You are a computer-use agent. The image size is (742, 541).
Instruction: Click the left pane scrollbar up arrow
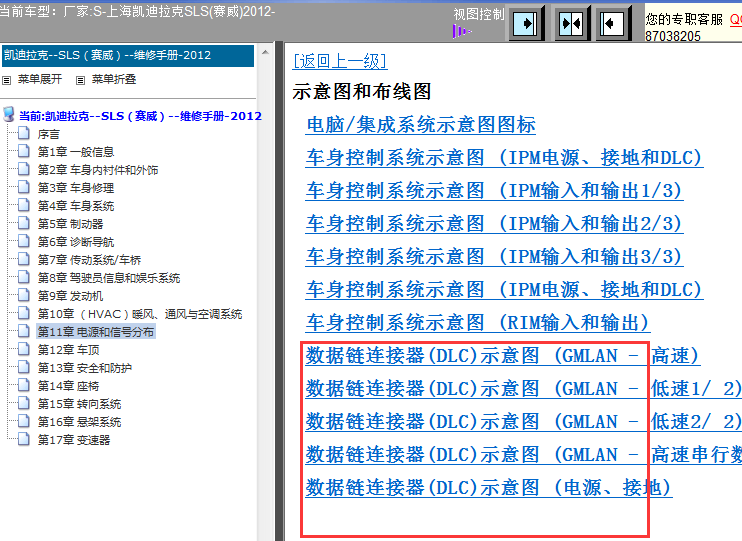[x=265, y=52]
